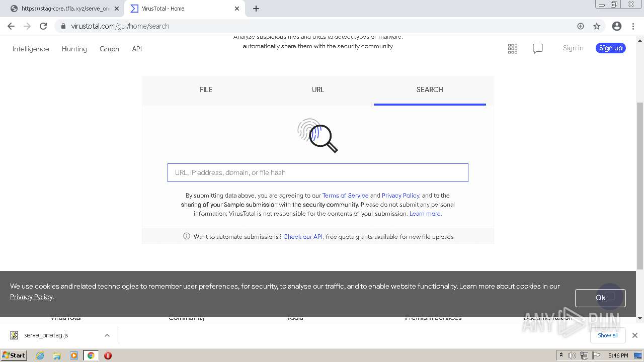The image size is (644, 362).
Task: Open Windows Explorer folder from taskbar
Action: pos(57,355)
